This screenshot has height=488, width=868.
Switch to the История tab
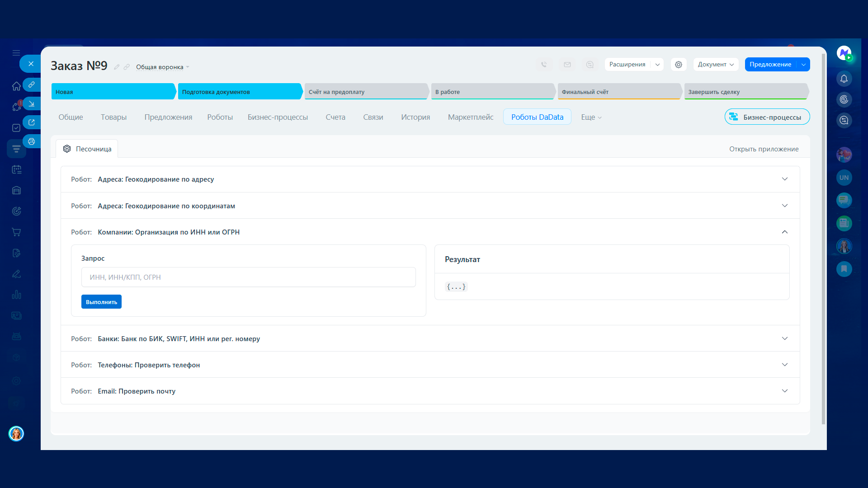coord(415,117)
